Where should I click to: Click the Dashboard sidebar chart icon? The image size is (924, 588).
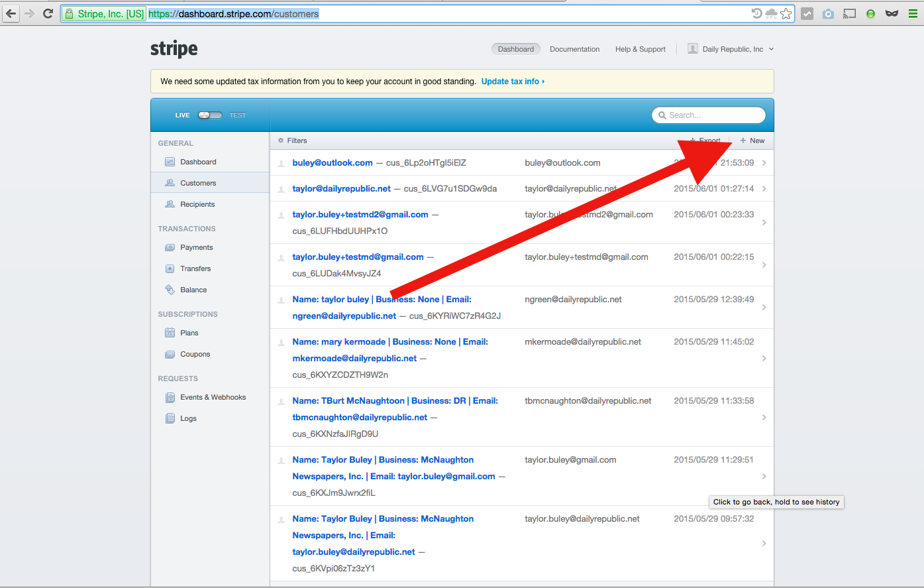coord(170,162)
